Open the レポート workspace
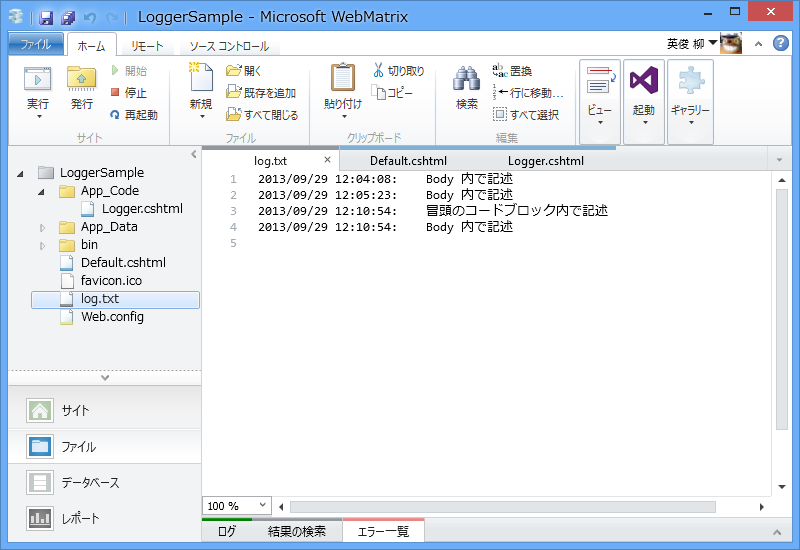 coord(105,518)
